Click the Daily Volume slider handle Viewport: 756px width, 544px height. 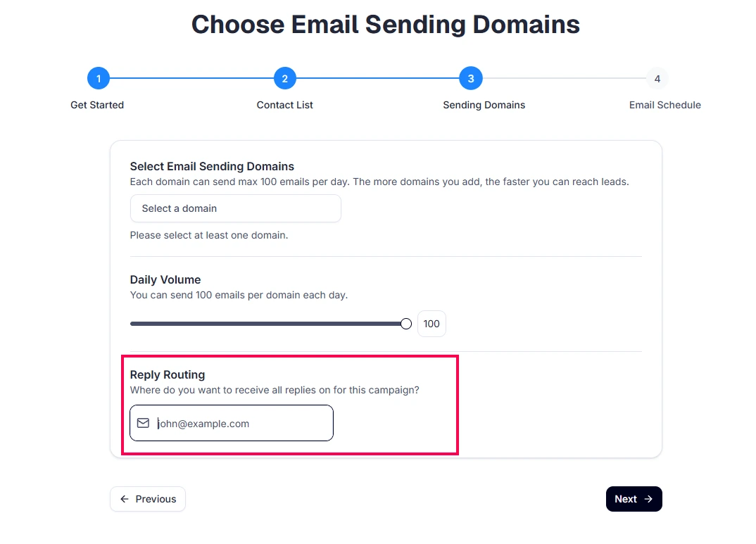tap(406, 324)
